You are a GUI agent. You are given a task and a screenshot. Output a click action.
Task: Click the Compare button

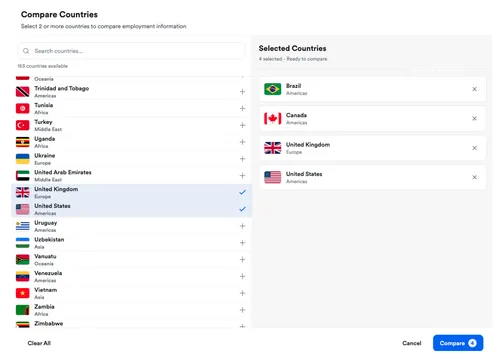pos(458,343)
